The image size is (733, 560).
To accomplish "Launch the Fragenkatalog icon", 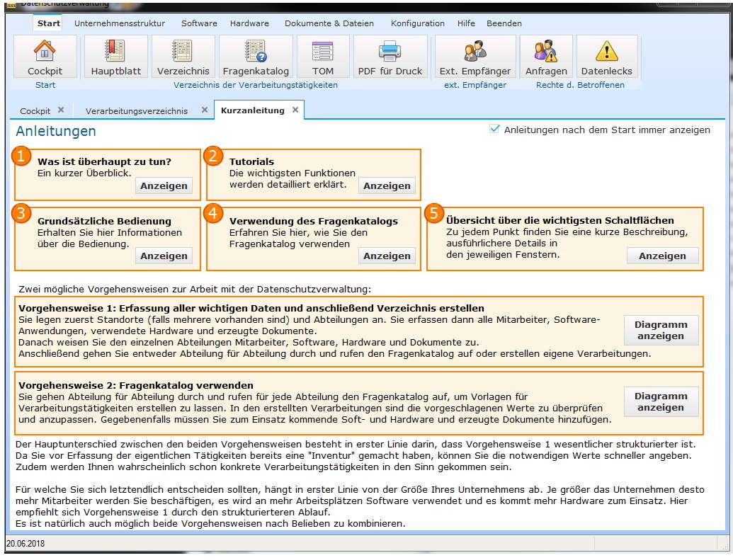I will [x=256, y=57].
